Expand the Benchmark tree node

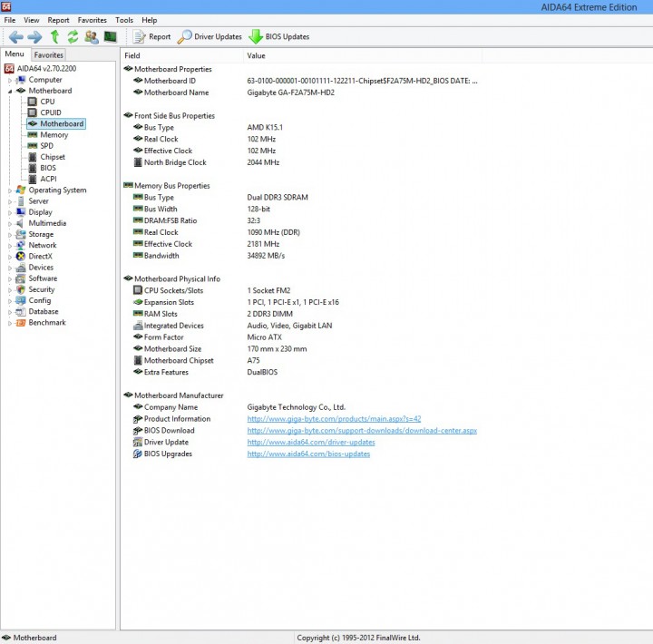pyautogui.click(x=10, y=323)
